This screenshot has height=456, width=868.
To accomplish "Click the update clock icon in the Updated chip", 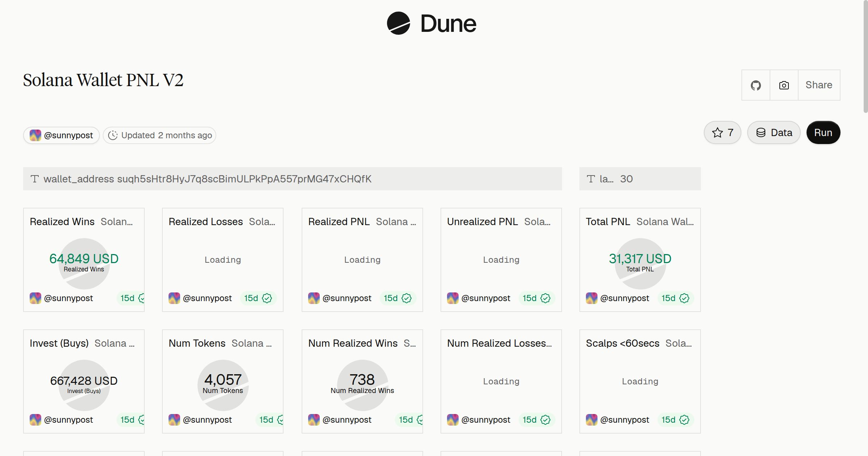I will pyautogui.click(x=113, y=135).
